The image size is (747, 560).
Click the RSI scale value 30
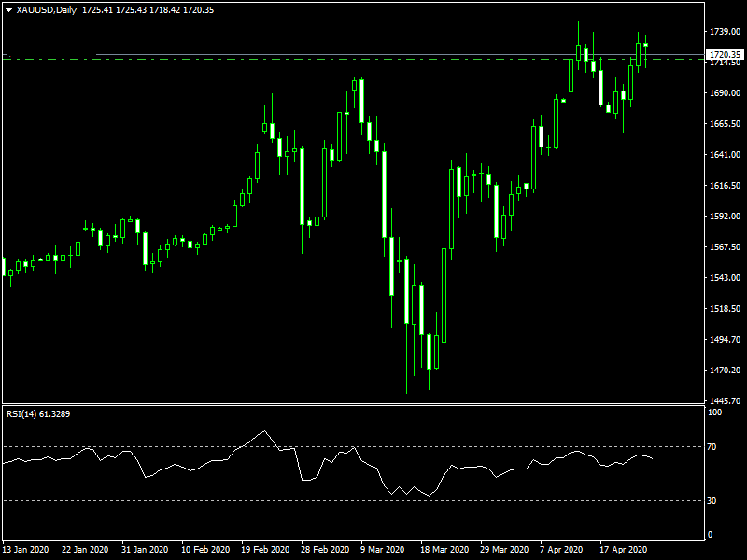(x=712, y=501)
